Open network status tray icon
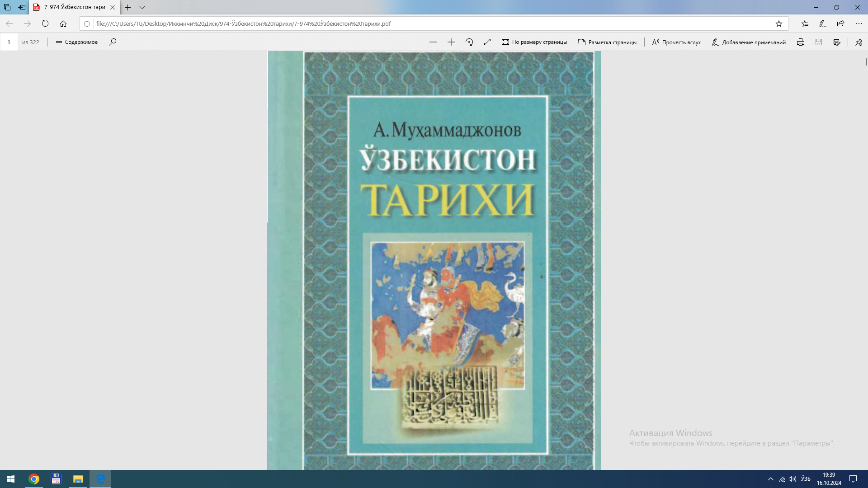868x488 pixels. [782, 479]
